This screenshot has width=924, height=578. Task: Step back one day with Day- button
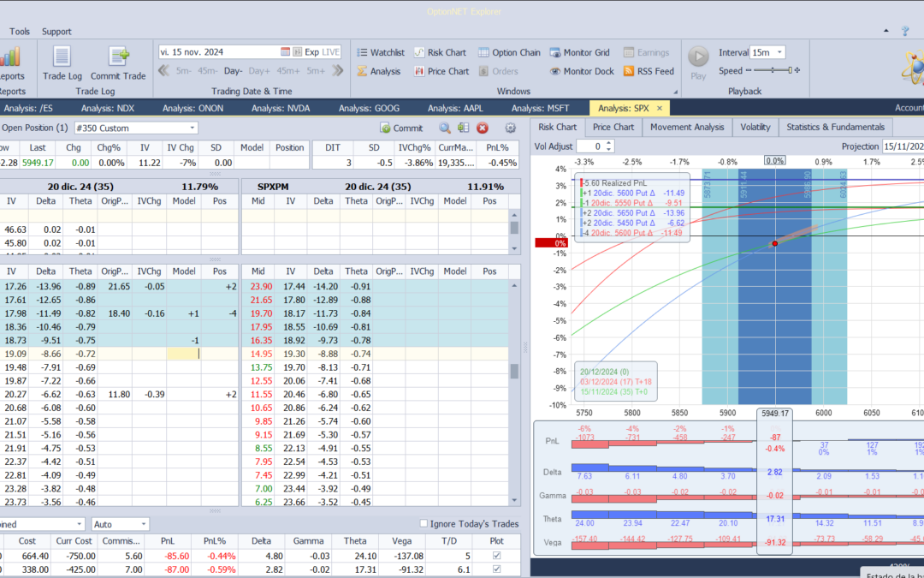(234, 71)
